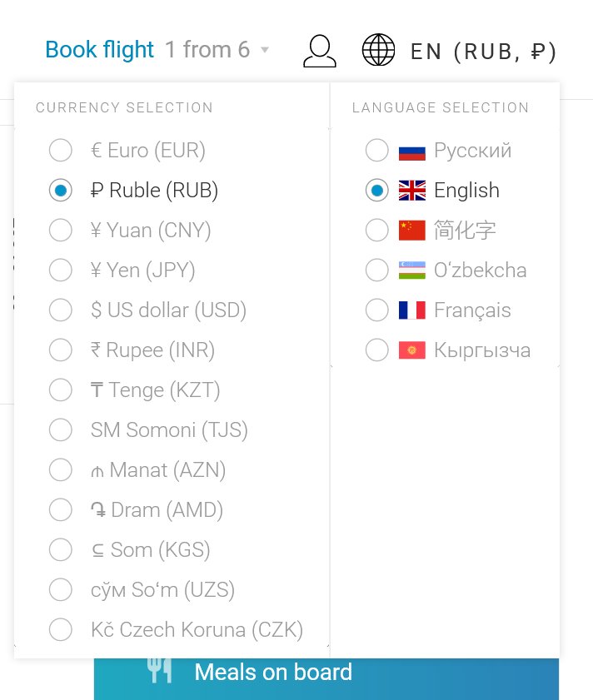The height and width of the screenshot is (700, 593).
Task: Click the Chinese flag icon
Action: tap(411, 230)
